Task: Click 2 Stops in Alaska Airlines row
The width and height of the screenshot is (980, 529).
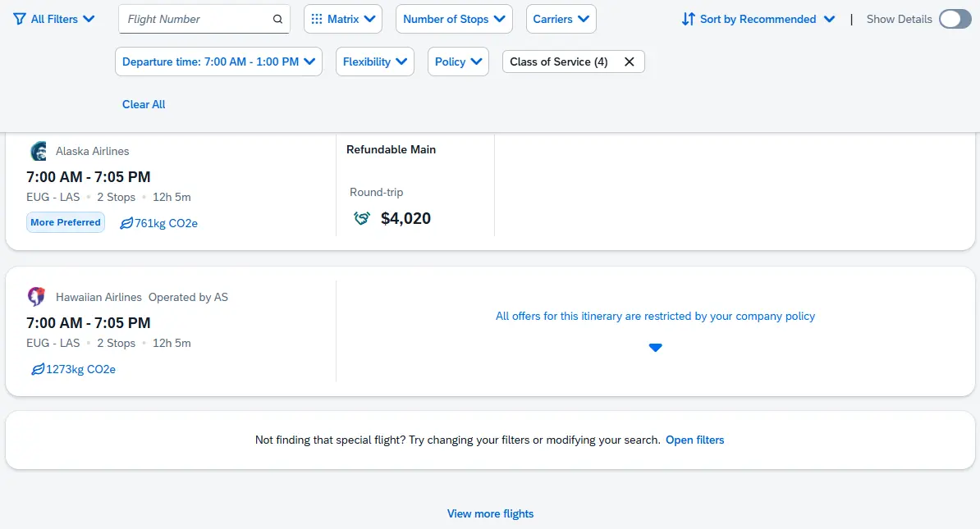Action: pos(117,197)
